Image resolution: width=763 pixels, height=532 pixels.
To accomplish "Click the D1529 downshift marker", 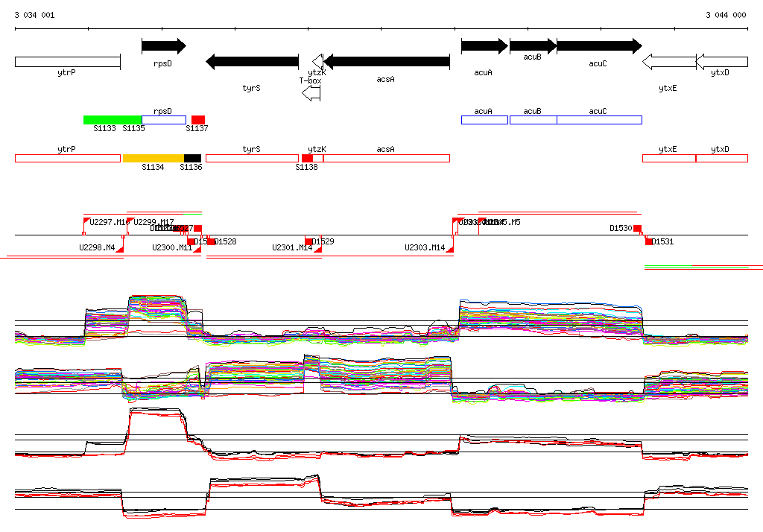I will tap(308, 241).
